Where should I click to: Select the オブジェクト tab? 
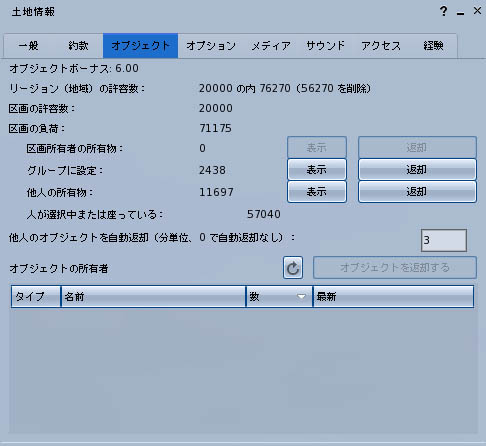coord(140,46)
